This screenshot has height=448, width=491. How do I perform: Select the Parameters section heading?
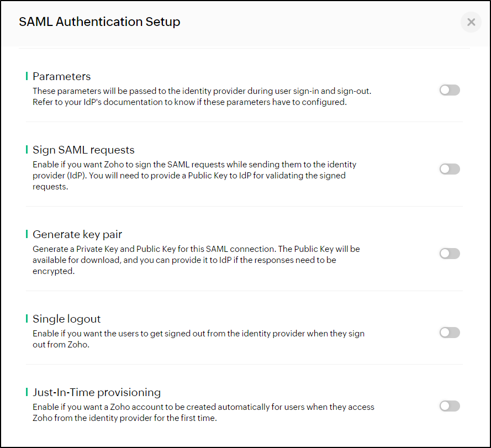click(x=62, y=76)
